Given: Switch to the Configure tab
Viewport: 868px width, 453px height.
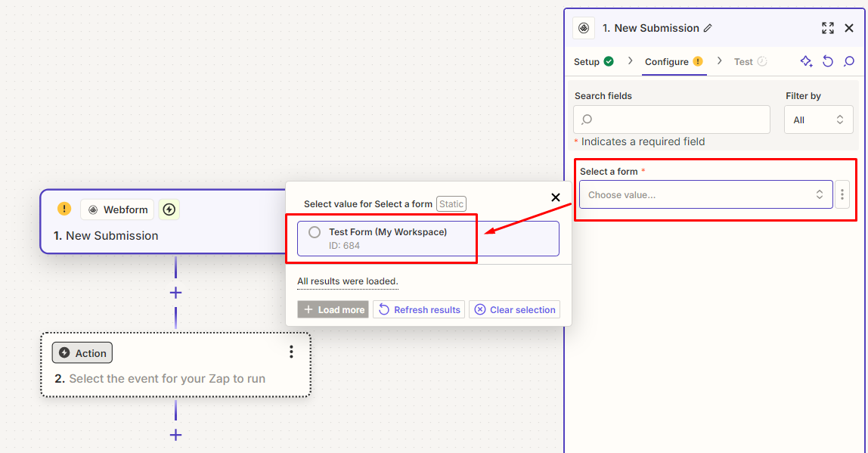Looking at the screenshot, I should coord(674,61).
